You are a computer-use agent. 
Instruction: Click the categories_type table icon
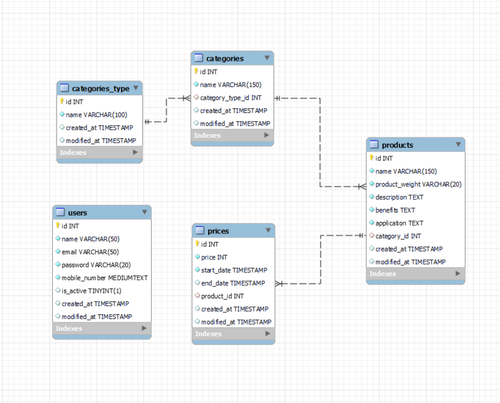coord(64,88)
